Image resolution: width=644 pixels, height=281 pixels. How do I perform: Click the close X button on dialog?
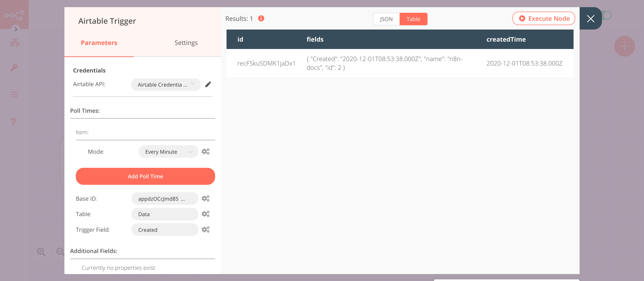click(591, 18)
